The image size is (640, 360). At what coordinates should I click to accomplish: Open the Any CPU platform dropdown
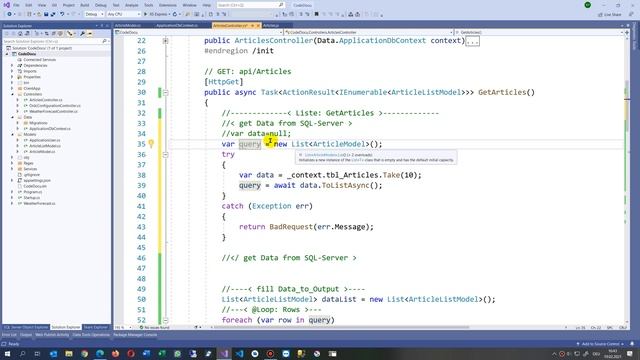pyautogui.click(x=124, y=14)
